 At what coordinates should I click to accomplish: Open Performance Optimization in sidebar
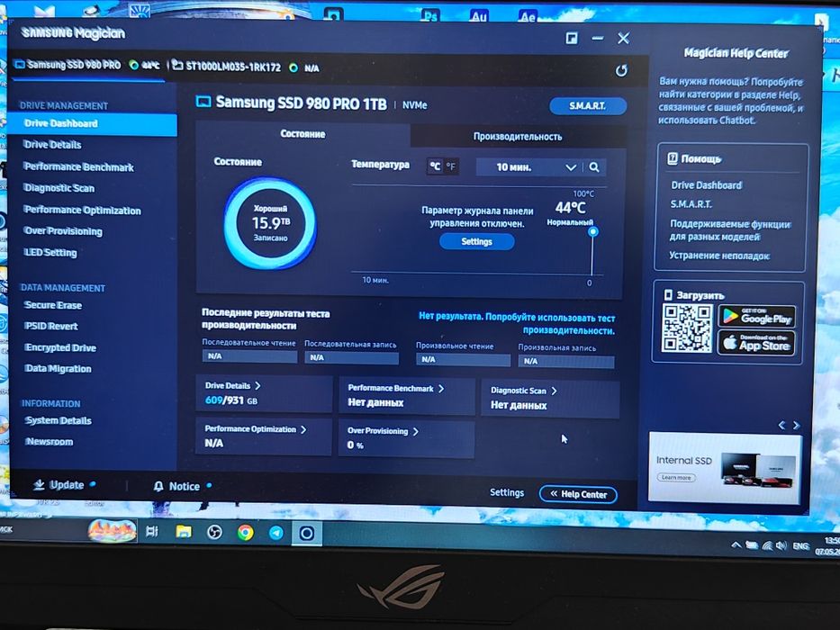pyautogui.click(x=83, y=211)
